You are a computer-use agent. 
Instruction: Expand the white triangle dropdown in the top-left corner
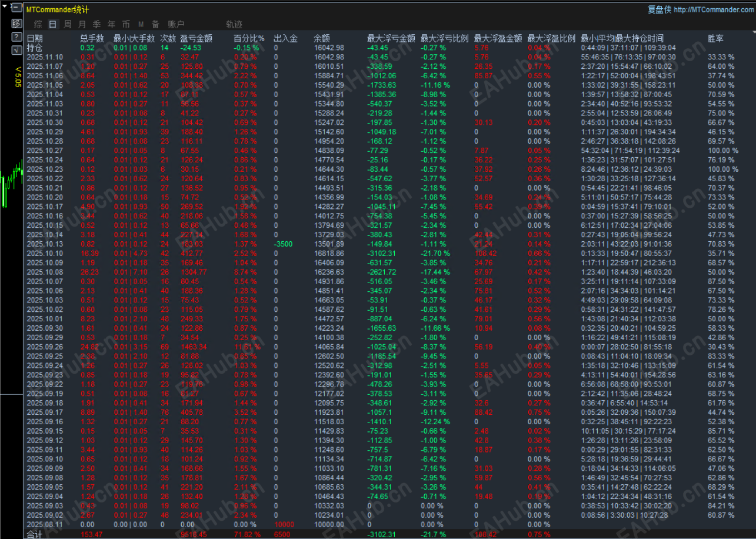pos(5,7)
